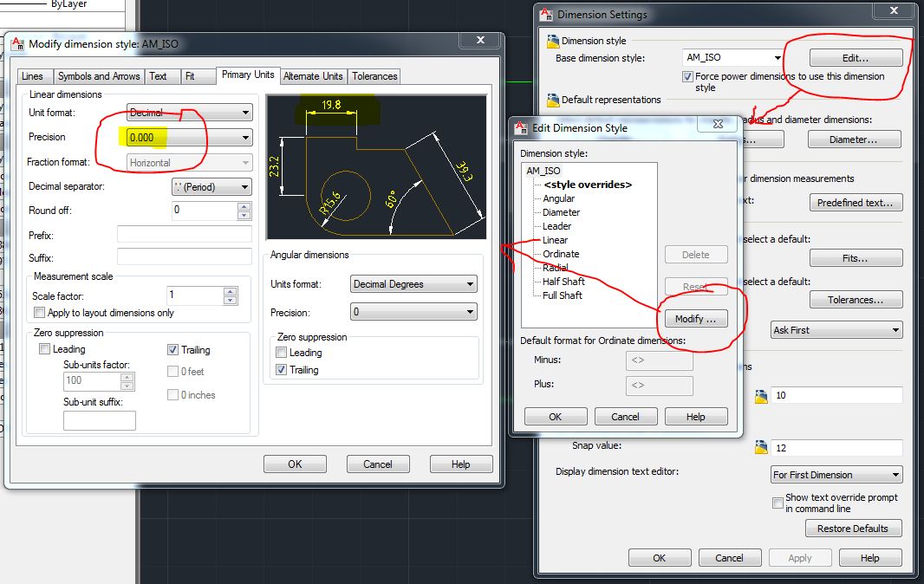Click the setup icon beside Snap value 12
The image size is (924, 584).
point(761,448)
